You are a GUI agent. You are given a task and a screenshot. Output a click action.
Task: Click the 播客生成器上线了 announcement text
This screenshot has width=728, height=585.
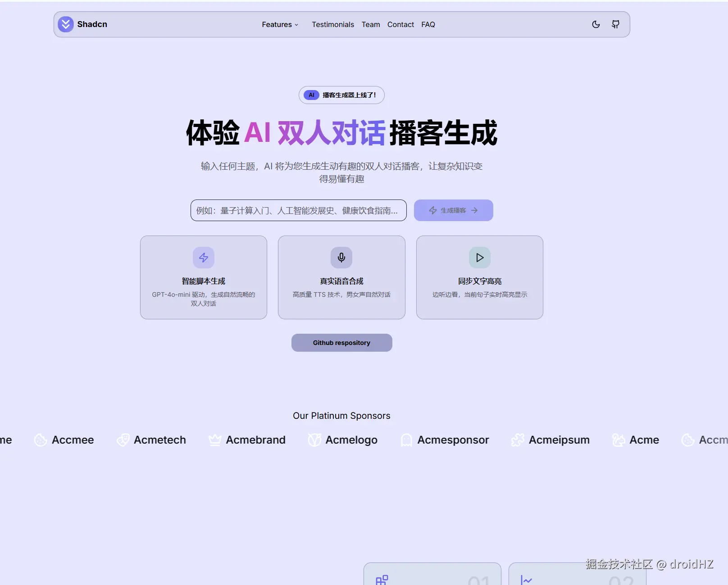(x=349, y=95)
